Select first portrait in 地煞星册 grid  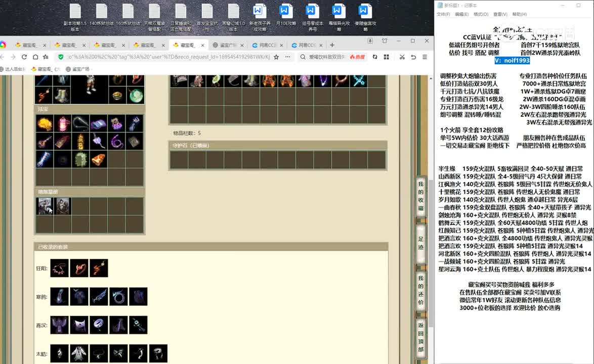(45, 206)
